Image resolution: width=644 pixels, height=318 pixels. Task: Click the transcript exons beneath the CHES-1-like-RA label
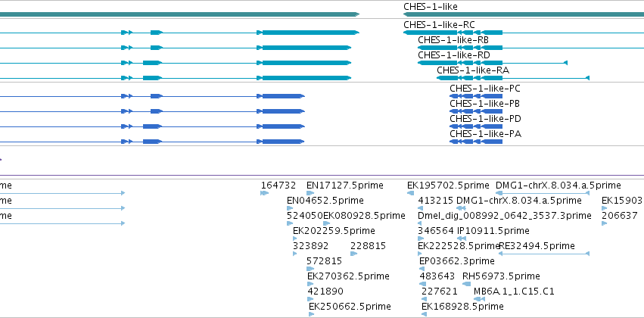point(469,78)
